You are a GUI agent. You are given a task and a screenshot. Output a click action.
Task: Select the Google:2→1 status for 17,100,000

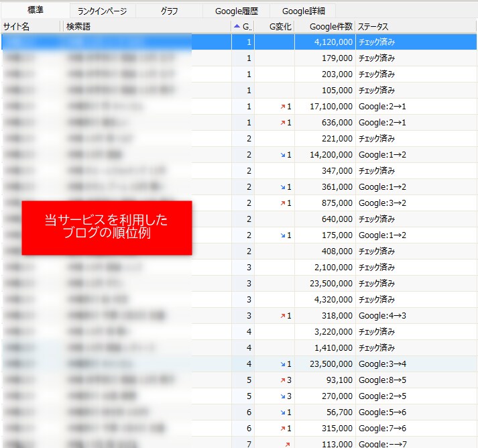click(382, 107)
